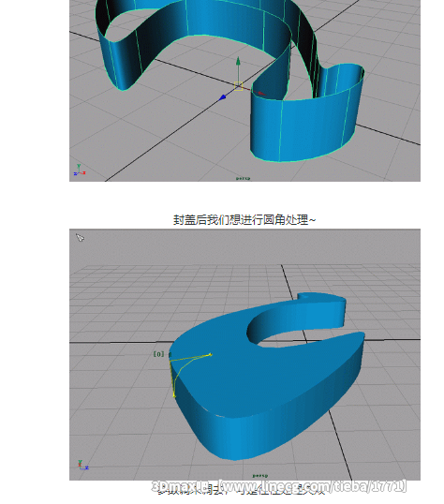This screenshot has width=444, height=504.
Task: Click the [0] label beside the yellow curve
Action: (x=158, y=354)
